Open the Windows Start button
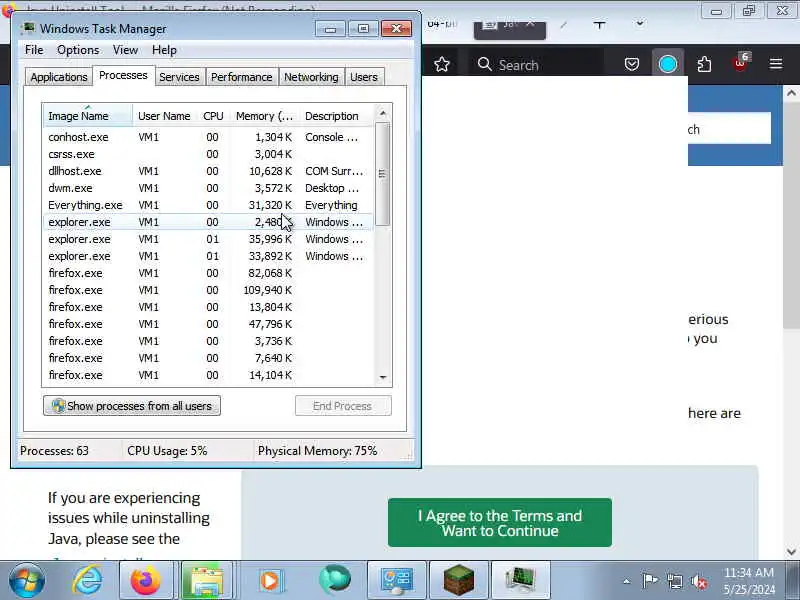 tap(27, 580)
